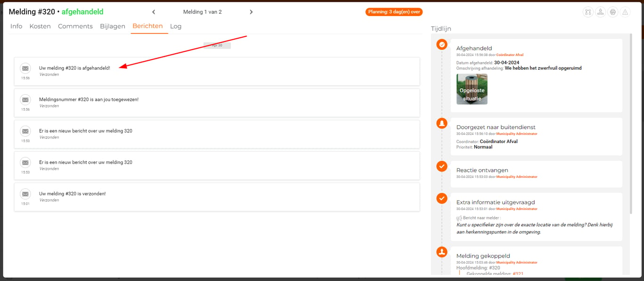Open message 'Meldingsnummer #320 is aan jou toegewezen!'
This screenshot has width=644, height=281.
point(217,103)
